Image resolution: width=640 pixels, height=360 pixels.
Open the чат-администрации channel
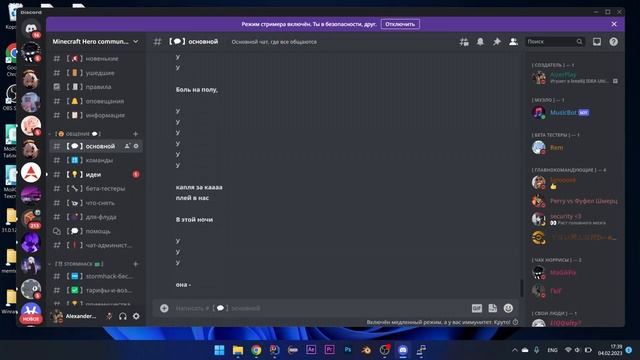(x=96, y=245)
